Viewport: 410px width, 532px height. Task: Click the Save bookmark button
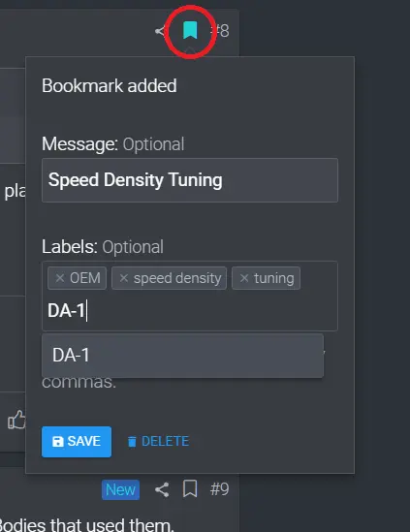click(77, 442)
